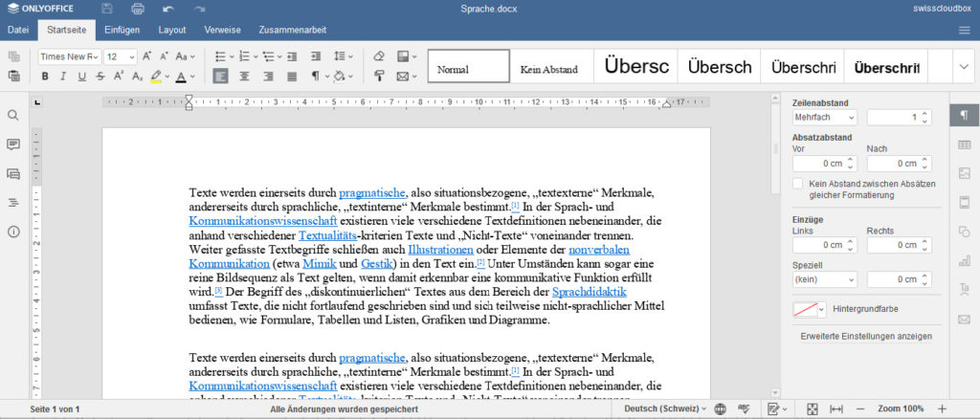This screenshot has height=420, width=980.
Task: Zoom in with plus button
Action: tap(943, 409)
